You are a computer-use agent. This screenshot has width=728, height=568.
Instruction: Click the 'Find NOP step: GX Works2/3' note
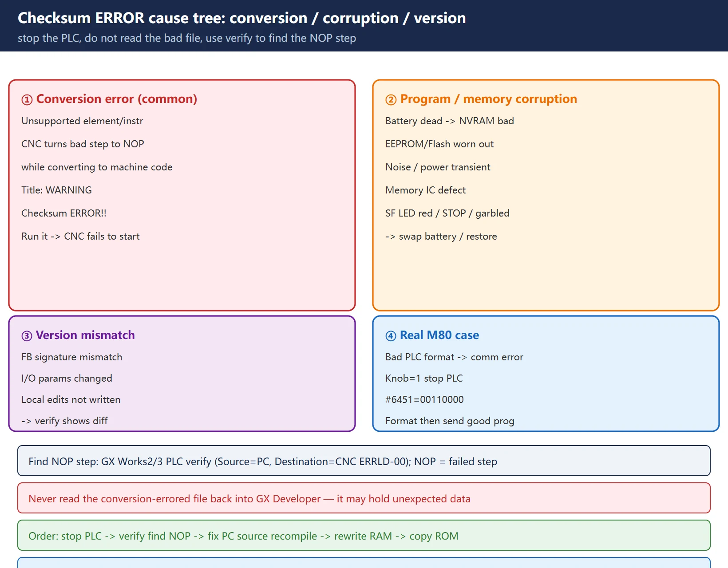click(x=364, y=461)
